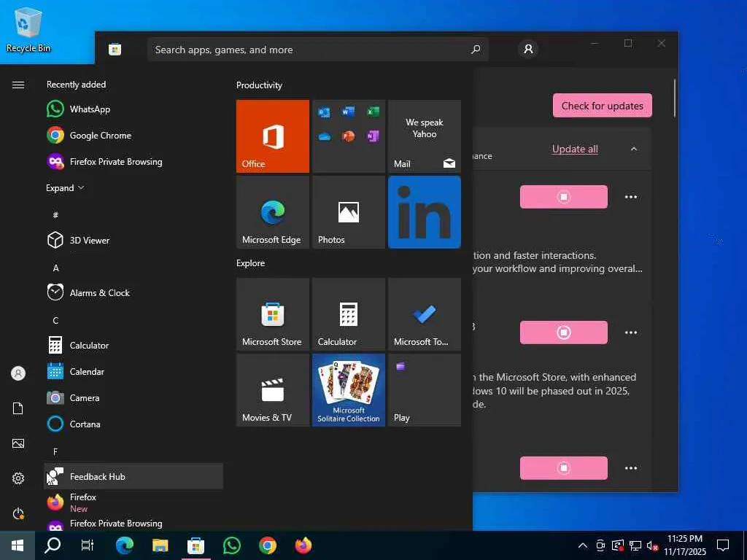Screen dimensions: 747x560
Task: Click the Windows Start button
Action: (18, 545)
